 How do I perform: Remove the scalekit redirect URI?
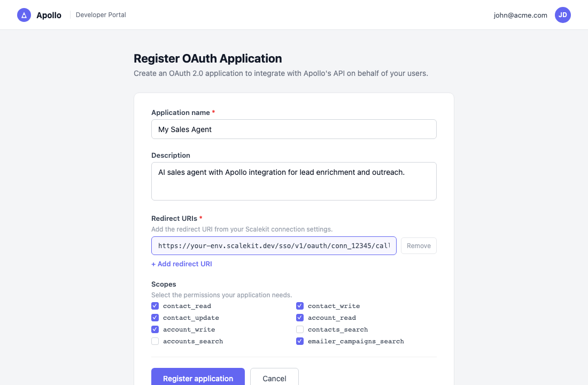[418, 246]
